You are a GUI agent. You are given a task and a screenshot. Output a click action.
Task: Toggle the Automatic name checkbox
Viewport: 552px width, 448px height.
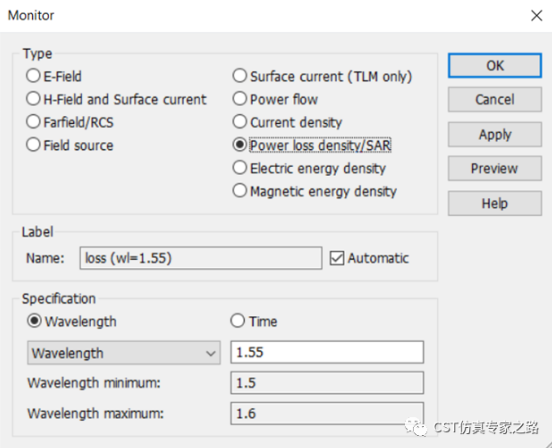pyautogui.click(x=337, y=258)
